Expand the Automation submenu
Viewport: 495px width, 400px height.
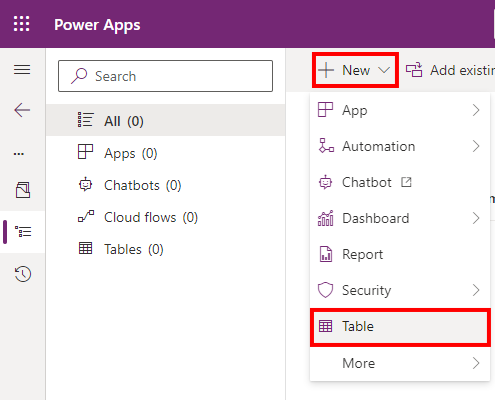coord(400,146)
